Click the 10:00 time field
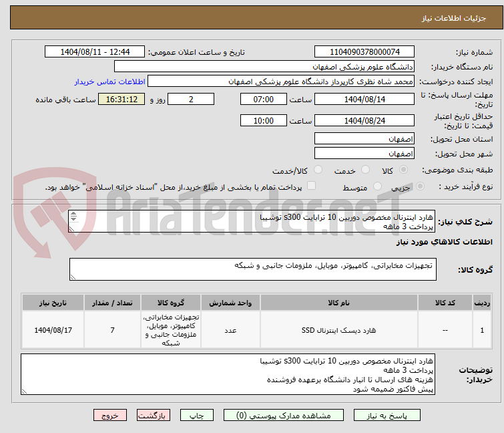 (263, 121)
